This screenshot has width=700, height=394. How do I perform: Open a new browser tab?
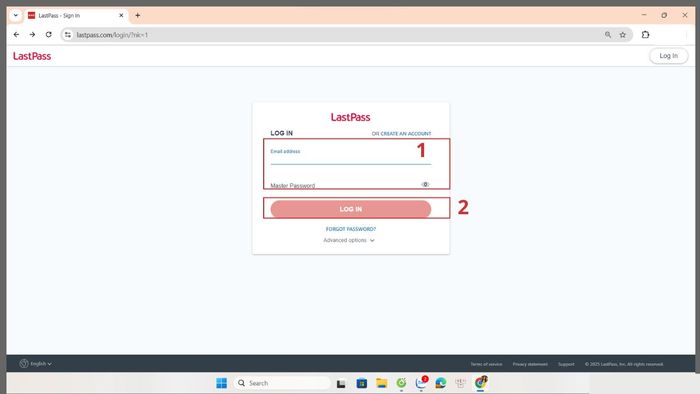tap(138, 15)
